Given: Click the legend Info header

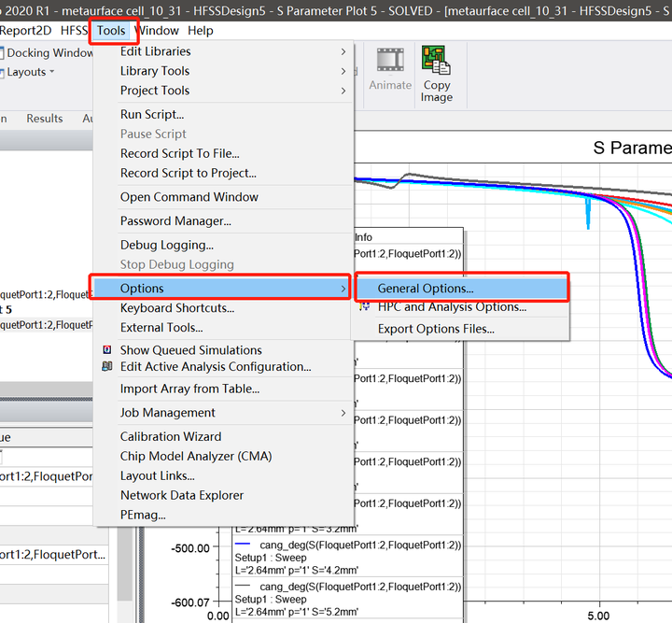Looking at the screenshot, I should [x=363, y=237].
